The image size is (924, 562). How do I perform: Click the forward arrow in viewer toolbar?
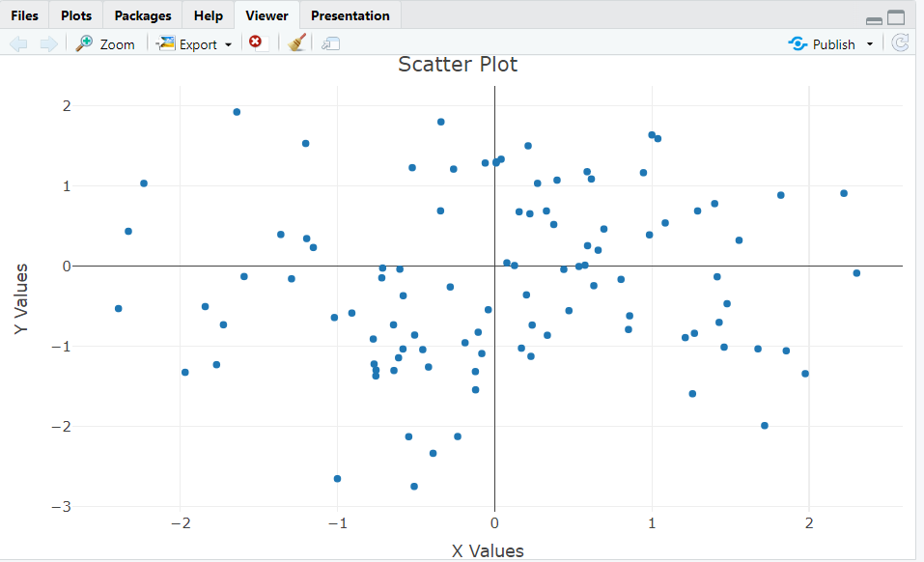pos(47,43)
